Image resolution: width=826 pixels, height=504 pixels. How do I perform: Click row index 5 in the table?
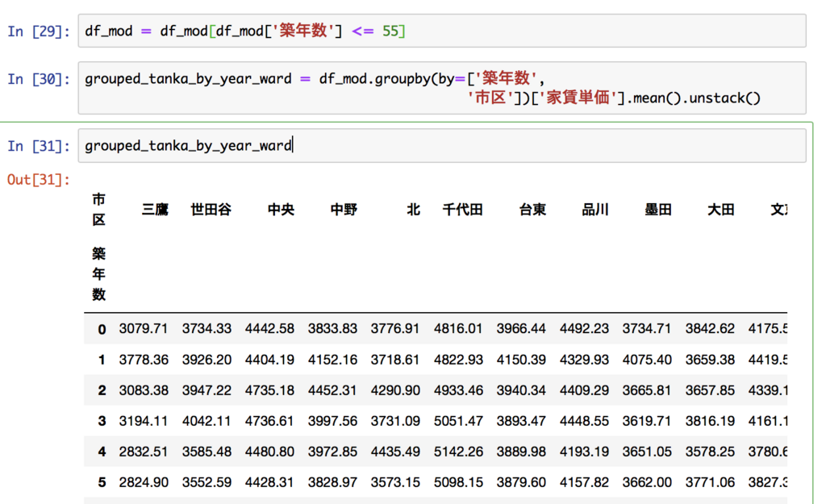(x=102, y=482)
